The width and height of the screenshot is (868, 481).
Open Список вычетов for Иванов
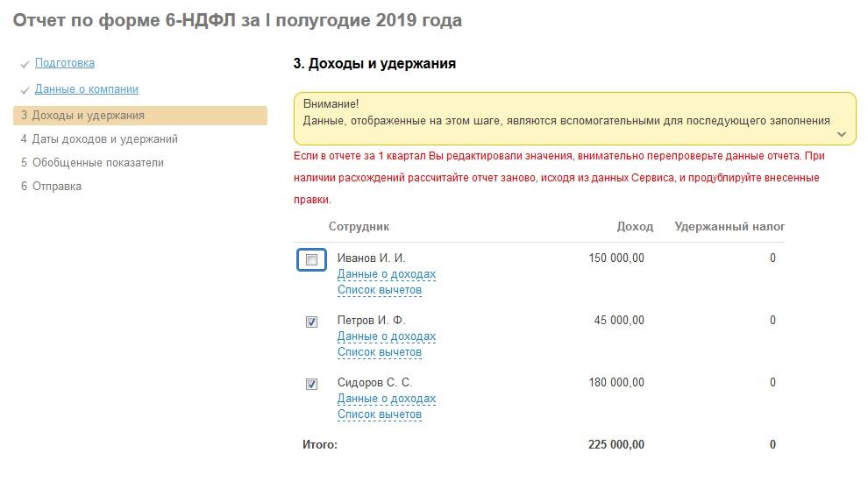click(380, 290)
